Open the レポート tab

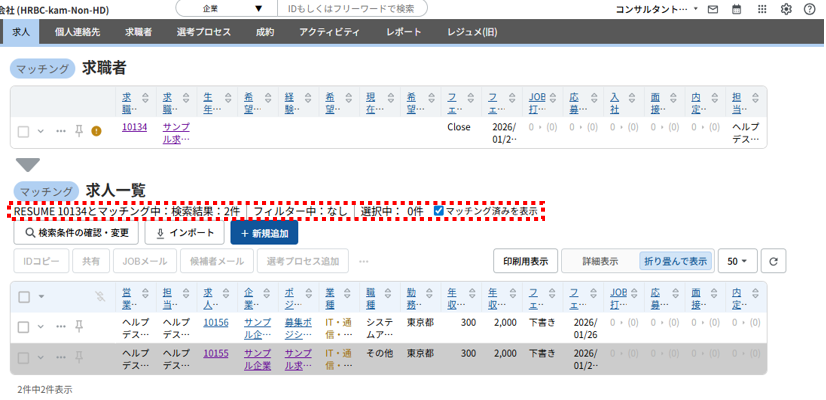(x=404, y=32)
